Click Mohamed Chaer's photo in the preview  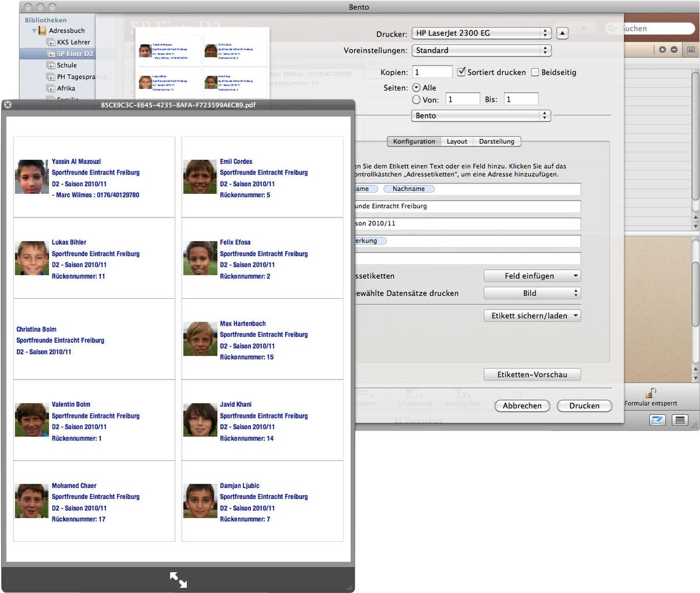(32, 501)
